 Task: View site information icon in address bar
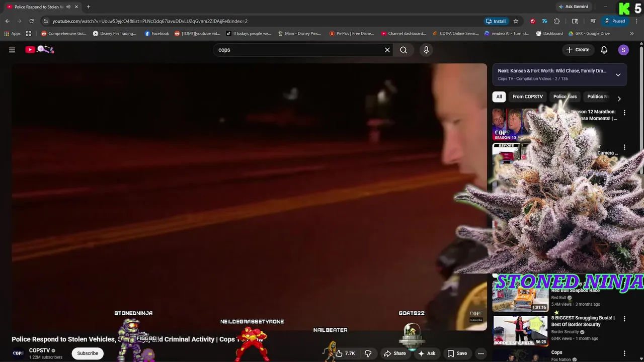click(x=46, y=21)
